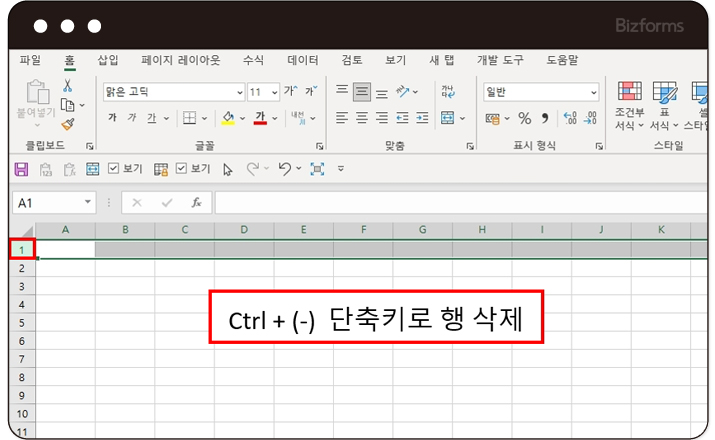
Task: Open fill color dropdown arrow
Action: click(243, 119)
